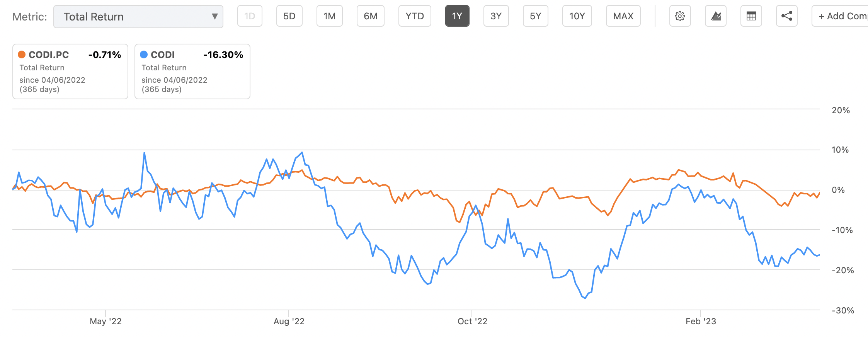Switch to the 6M time range
The image size is (868, 337).
pyautogui.click(x=370, y=16)
